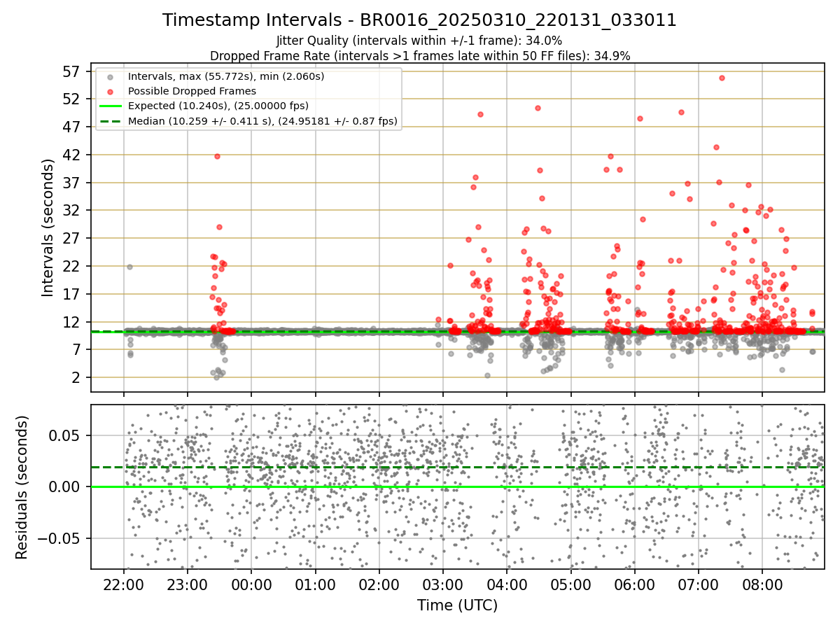
Task: Click the '01:00' x-axis tick label
Action: tap(315, 584)
